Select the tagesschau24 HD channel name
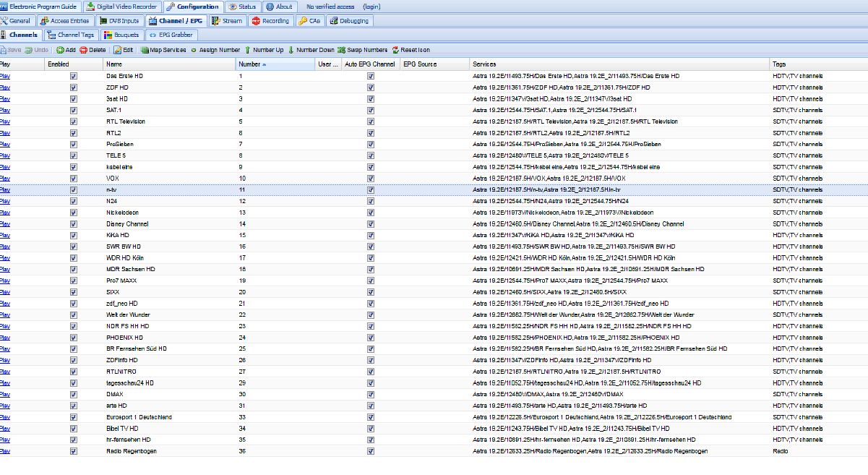The height and width of the screenshot is (475, 868). [x=130, y=382]
